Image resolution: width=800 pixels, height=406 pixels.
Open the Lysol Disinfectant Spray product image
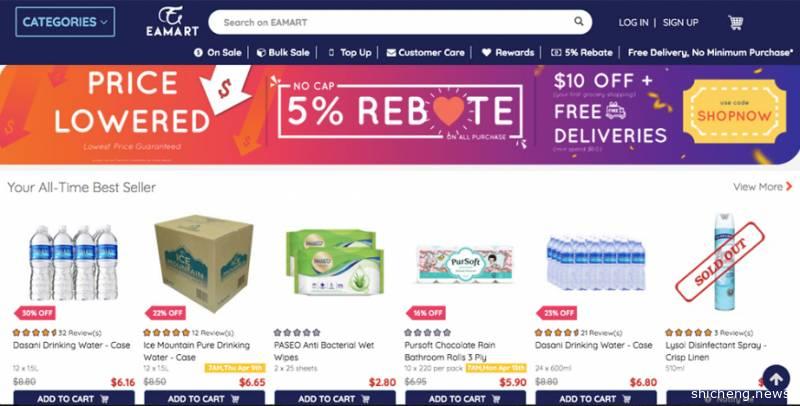coord(724,262)
